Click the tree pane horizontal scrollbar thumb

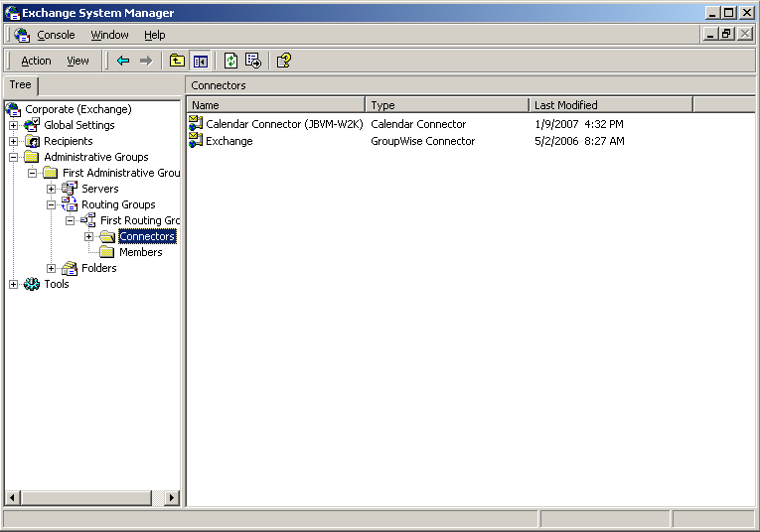click(x=85, y=497)
